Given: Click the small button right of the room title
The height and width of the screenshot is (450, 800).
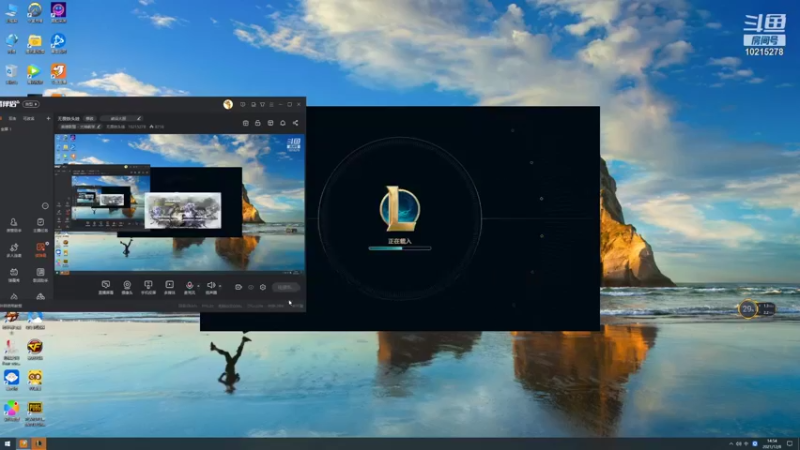Looking at the screenshot, I should tap(90, 118).
